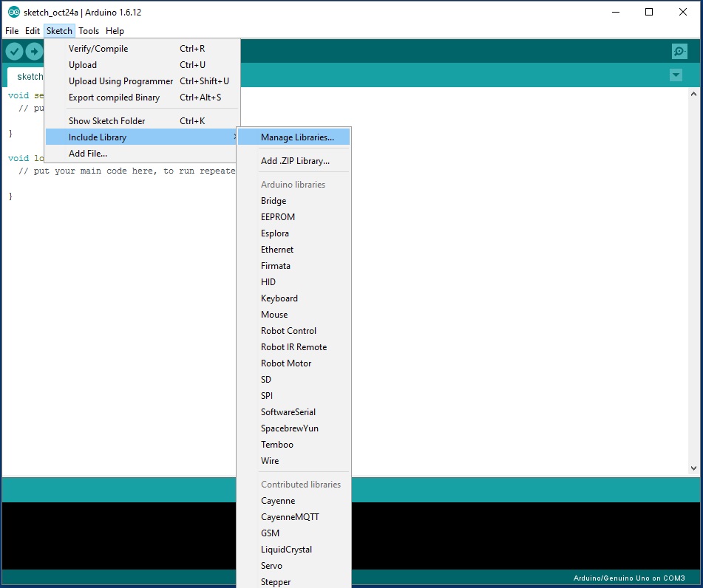Screen dimensions: 703x588
Task: Include the Stepper library
Action: pyautogui.click(x=293, y=582)
